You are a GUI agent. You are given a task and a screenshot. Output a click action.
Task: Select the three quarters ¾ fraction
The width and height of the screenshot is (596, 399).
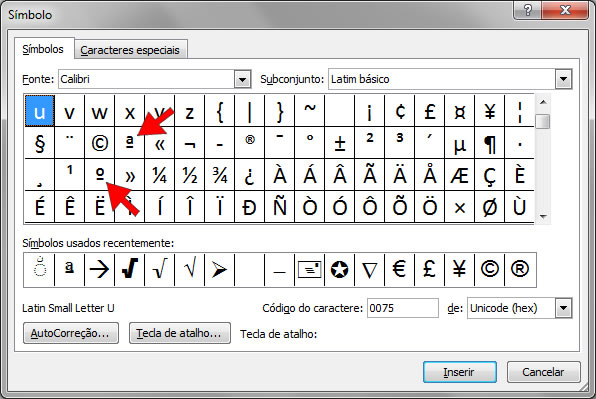tap(220, 174)
